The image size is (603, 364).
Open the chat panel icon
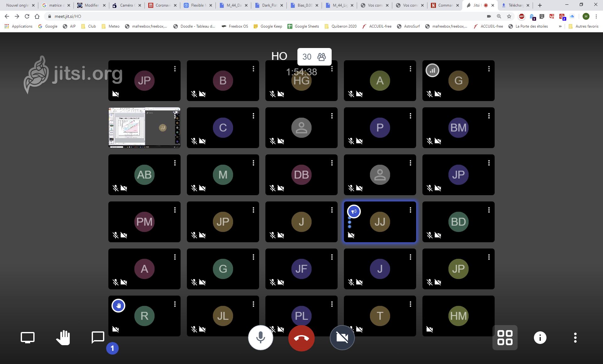pyautogui.click(x=98, y=338)
